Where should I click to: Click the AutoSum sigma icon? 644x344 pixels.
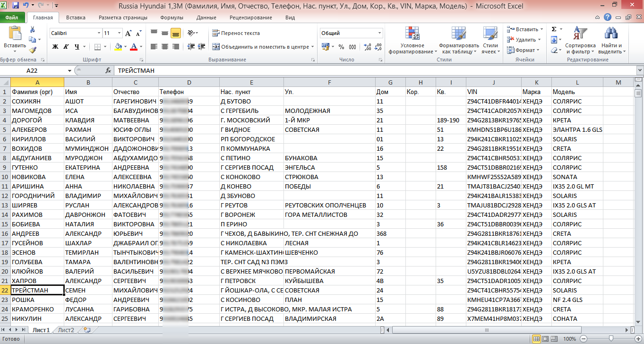coord(554,29)
